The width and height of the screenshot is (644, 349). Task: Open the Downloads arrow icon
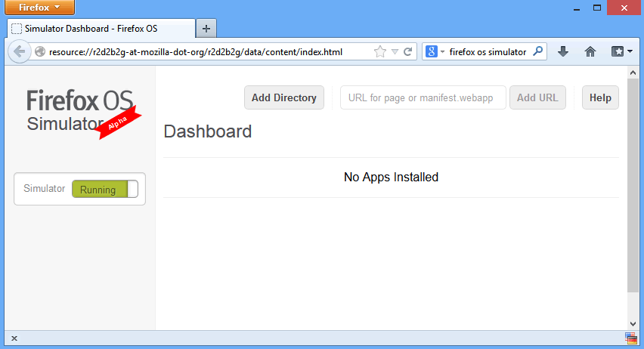click(563, 51)
